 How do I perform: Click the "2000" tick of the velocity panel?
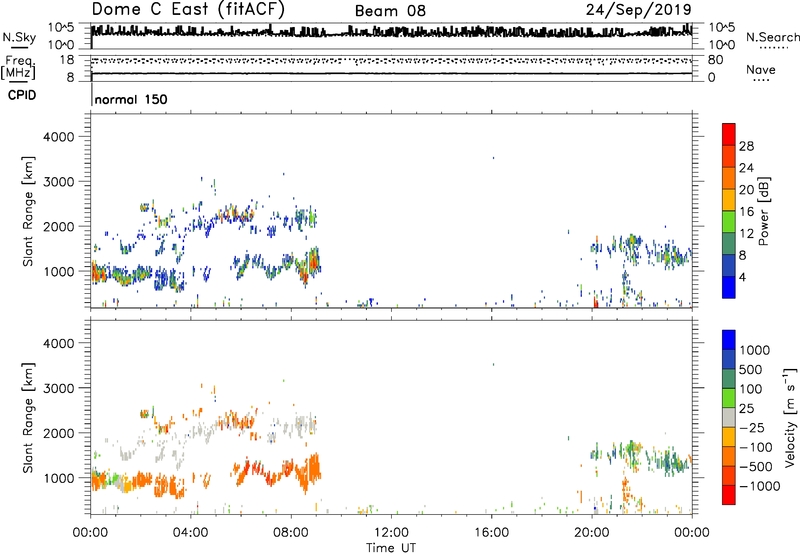tap(59, 433)
